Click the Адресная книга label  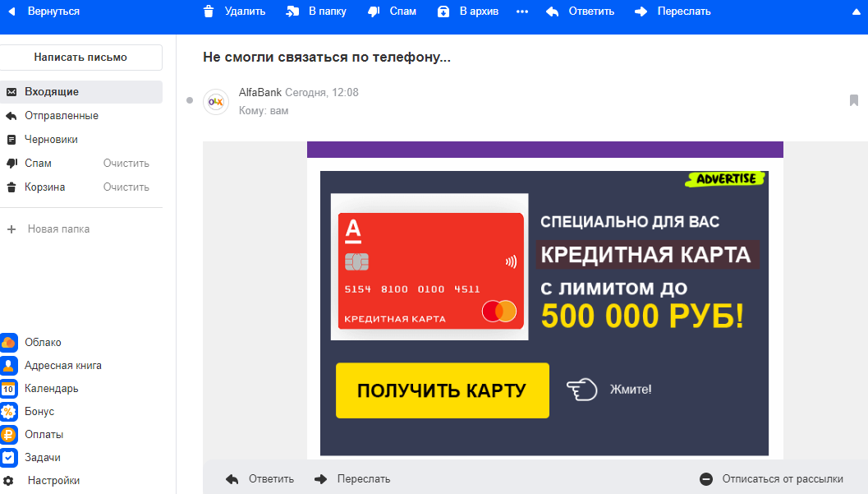63,366
